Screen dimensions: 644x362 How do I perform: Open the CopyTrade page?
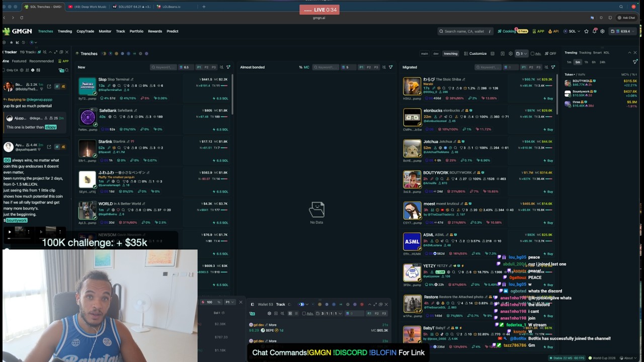coord(85,31)
